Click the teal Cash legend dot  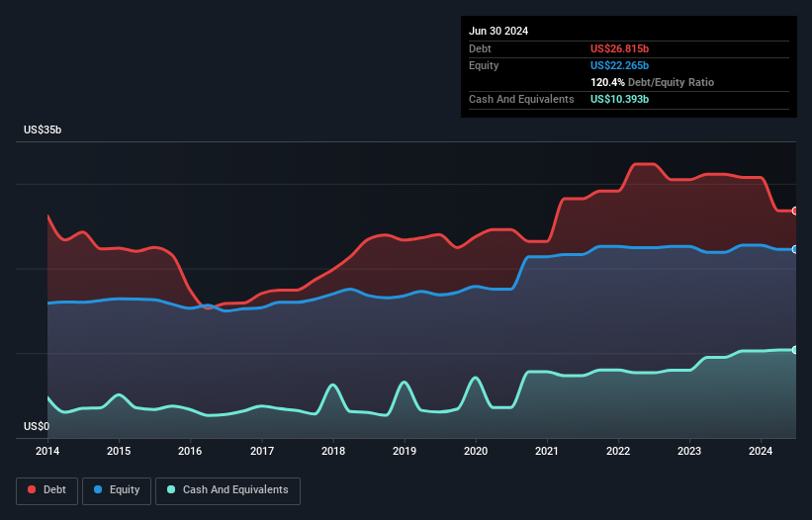(x=172, y=490)
